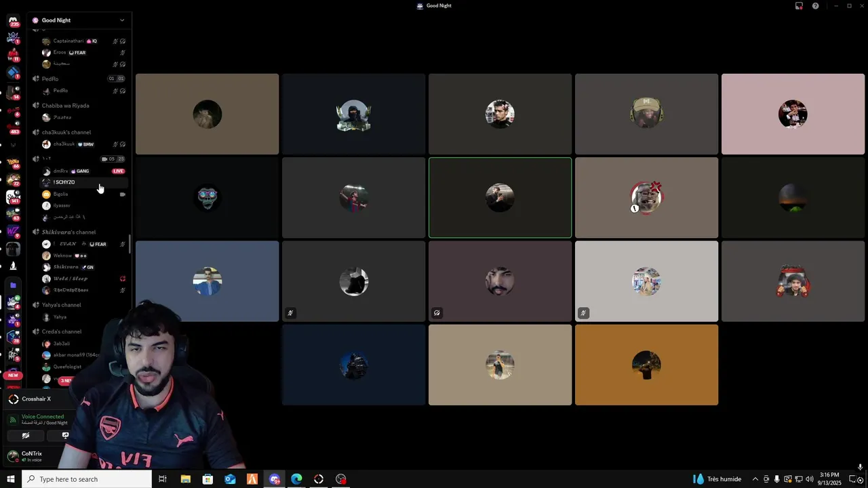Click the channel list scrollbar
This screenshot has height=488, width=868.
[130, 245]
